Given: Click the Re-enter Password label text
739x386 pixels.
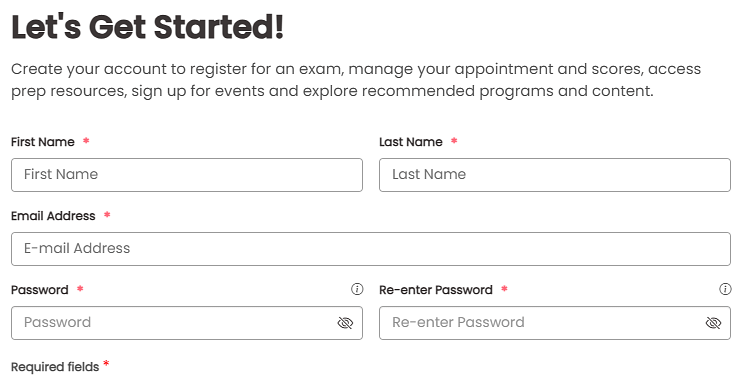Looking at the screenshot, I should [x=436, y=290].
